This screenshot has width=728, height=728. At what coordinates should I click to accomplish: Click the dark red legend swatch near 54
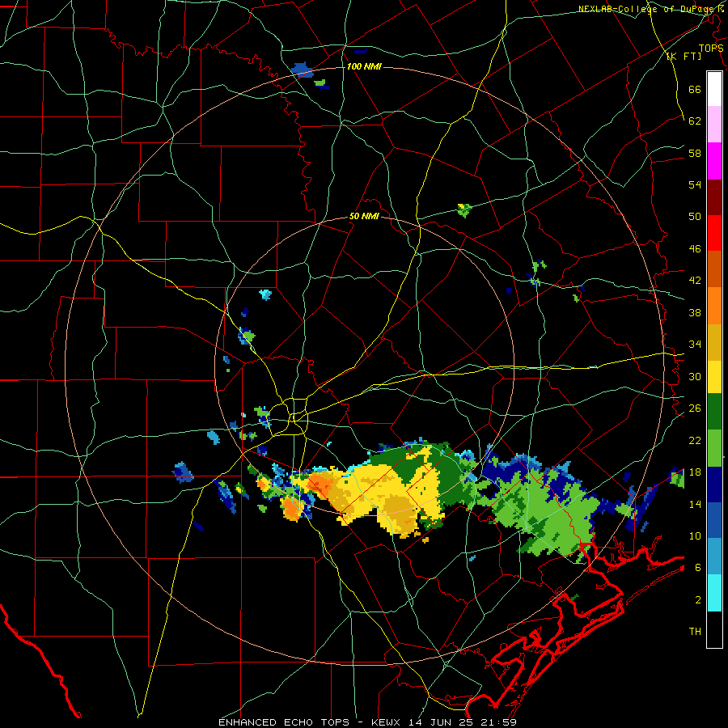pyautogui.click(x=714, y=197)
